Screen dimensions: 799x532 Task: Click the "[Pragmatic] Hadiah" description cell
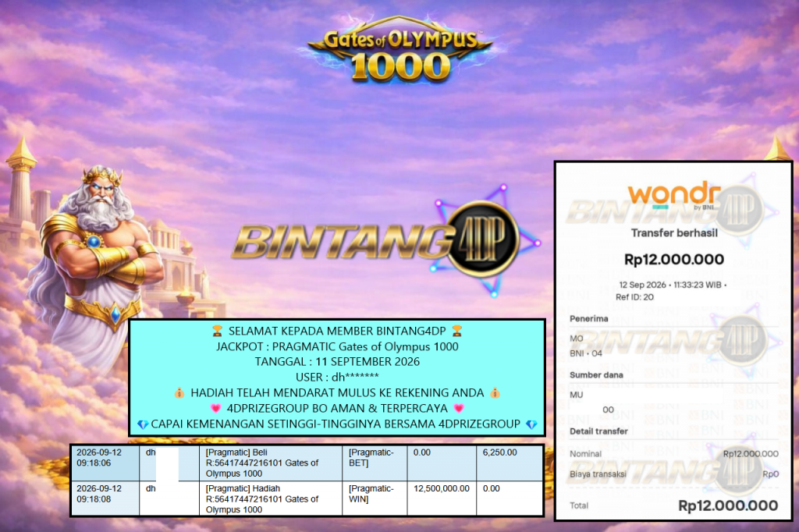tap(271, 498)
